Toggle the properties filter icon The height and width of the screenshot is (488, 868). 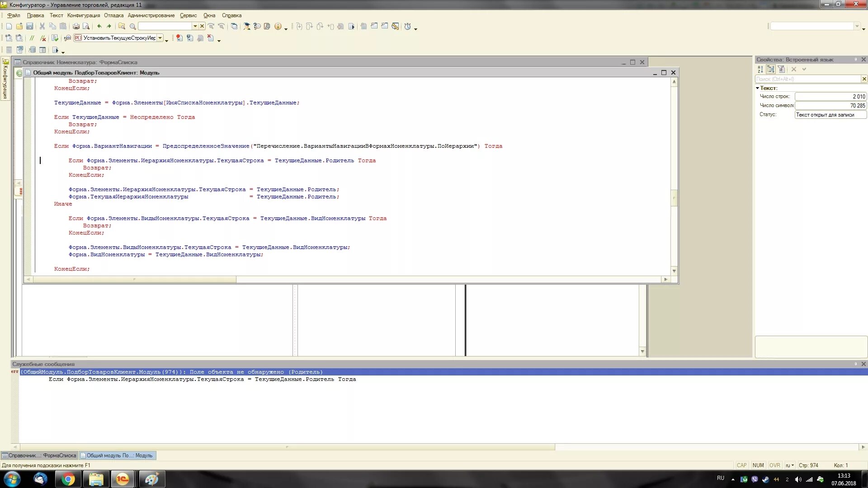(781, 69)
